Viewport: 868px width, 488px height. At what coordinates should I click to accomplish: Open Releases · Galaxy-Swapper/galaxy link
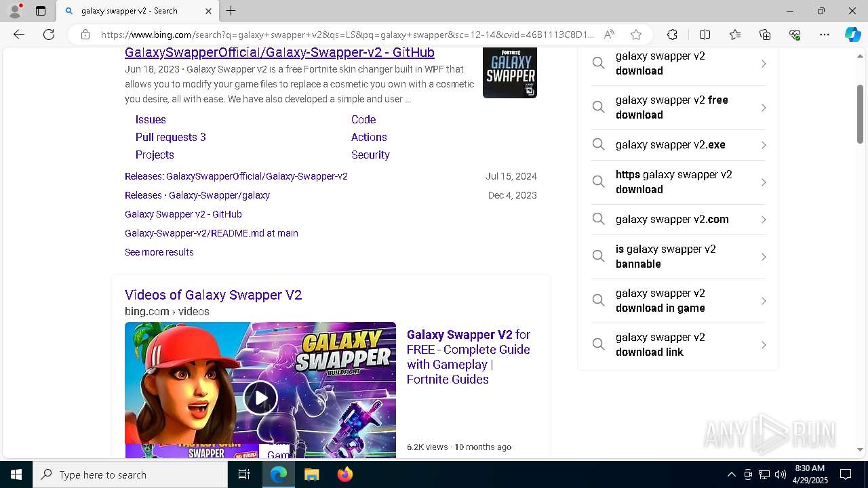click(x=197, y=195)
